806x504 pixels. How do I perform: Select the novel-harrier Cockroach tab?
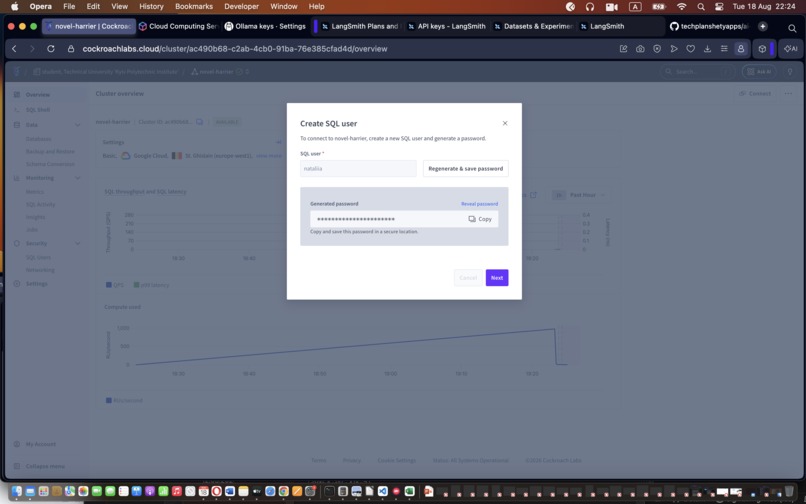(x=89, y=26)
